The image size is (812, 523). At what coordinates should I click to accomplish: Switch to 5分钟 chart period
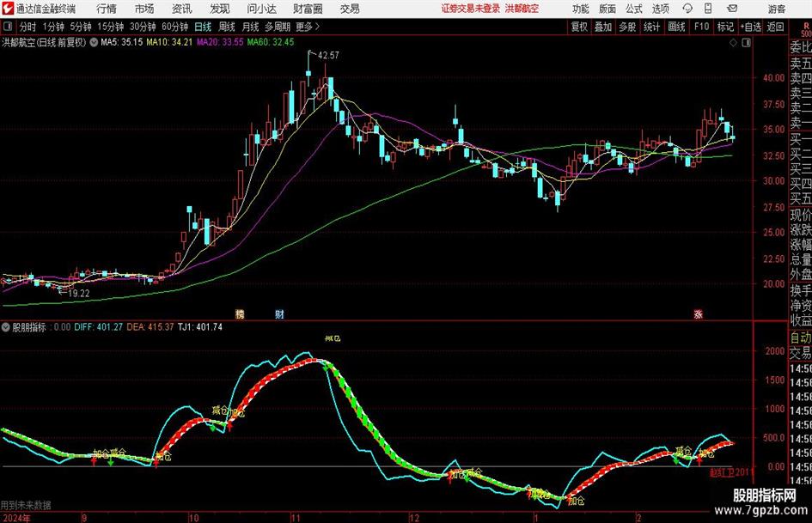81,27
